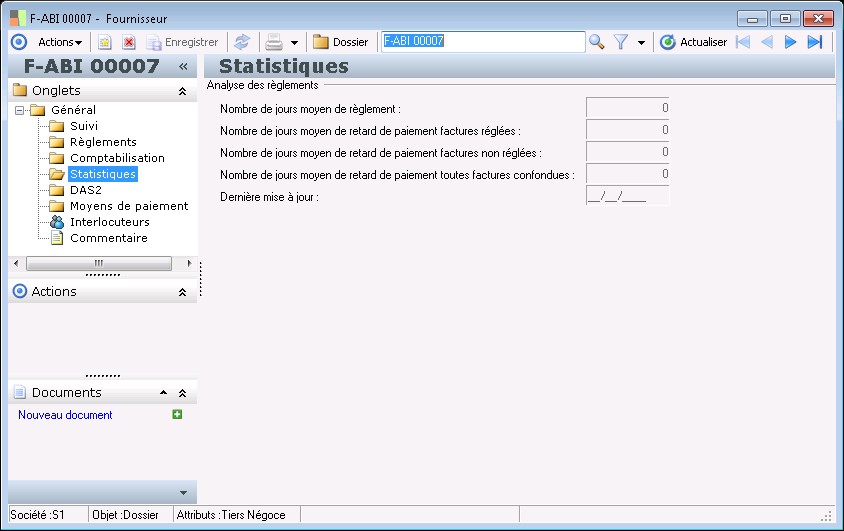Open the Suivi tab

tap(84, 126)
